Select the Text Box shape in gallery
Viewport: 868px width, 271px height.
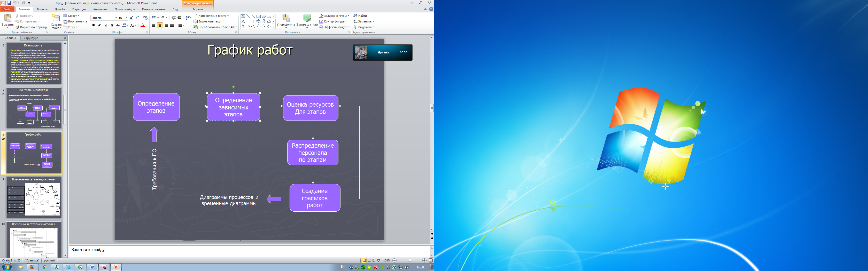[243, 16]
